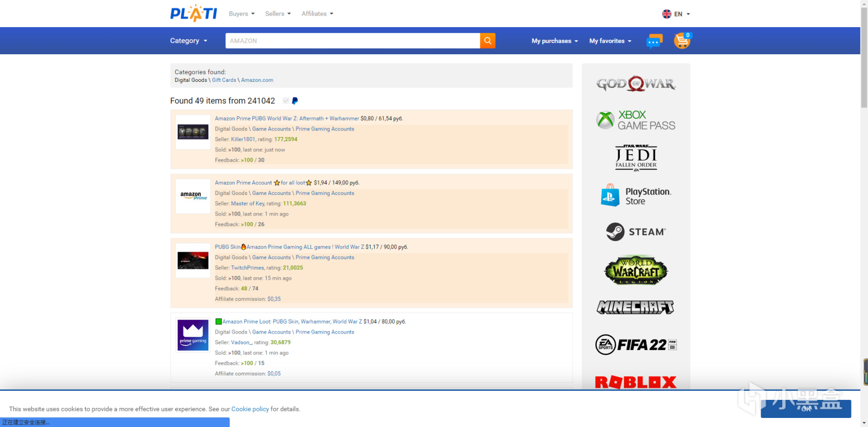Click OK on the cookie banner
868x427 pixels.
[806, 408]
